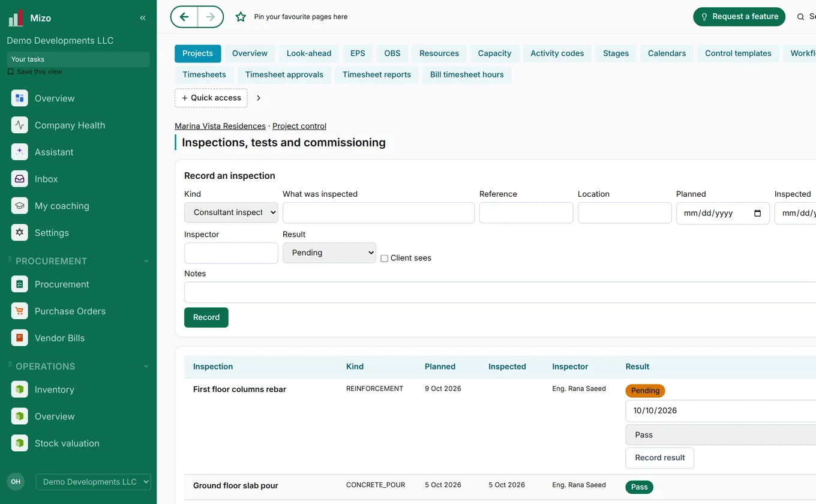Screen dimensions: 816x504
Task: Go to the Calendars tab
Action: 667,53
